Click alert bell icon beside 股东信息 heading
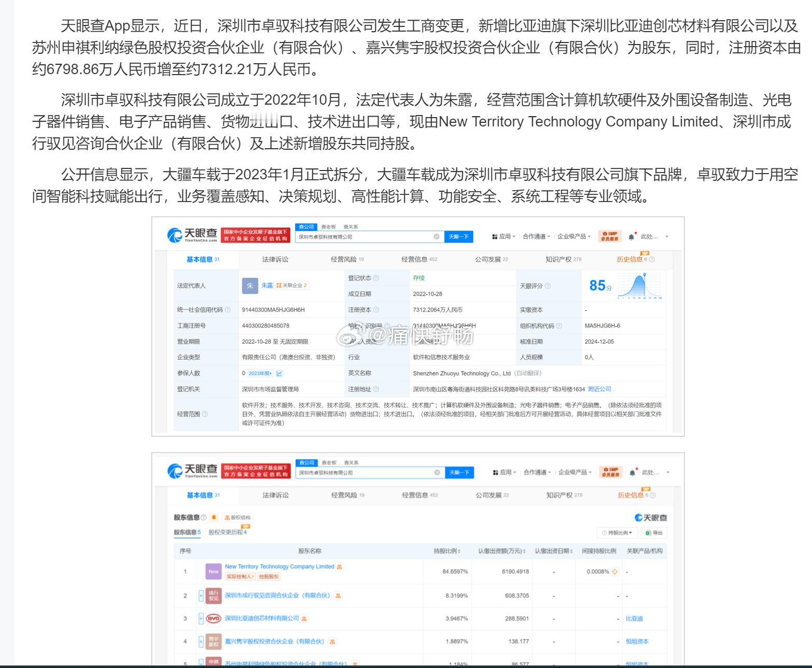Image resolution: width=812 pixels, height=668 pixels. point(214,518)
